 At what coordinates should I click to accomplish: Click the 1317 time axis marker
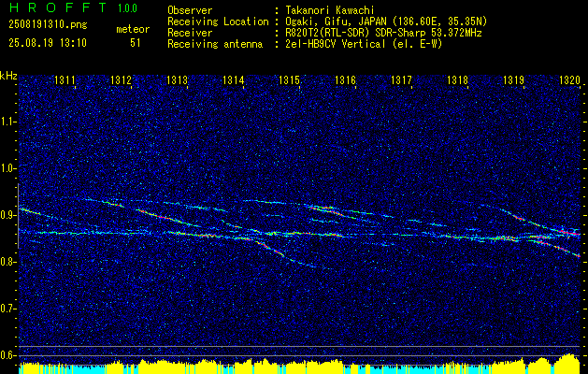402,79
